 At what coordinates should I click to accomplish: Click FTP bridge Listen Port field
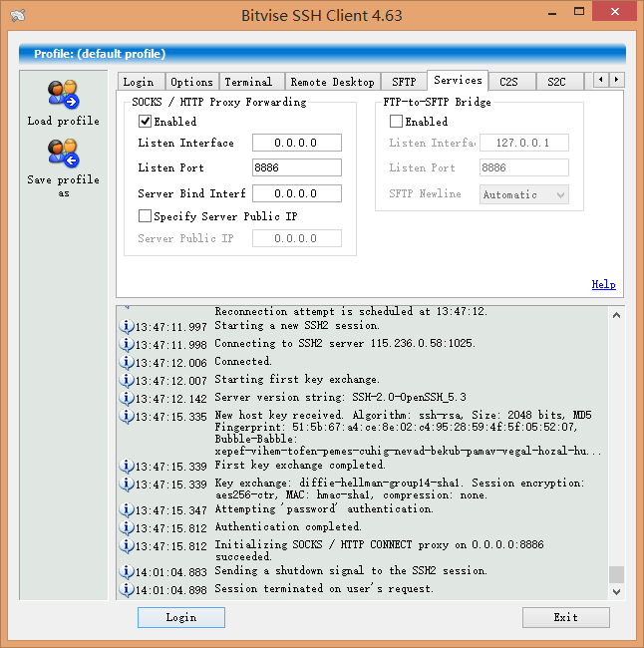click(x=523, y=167)
